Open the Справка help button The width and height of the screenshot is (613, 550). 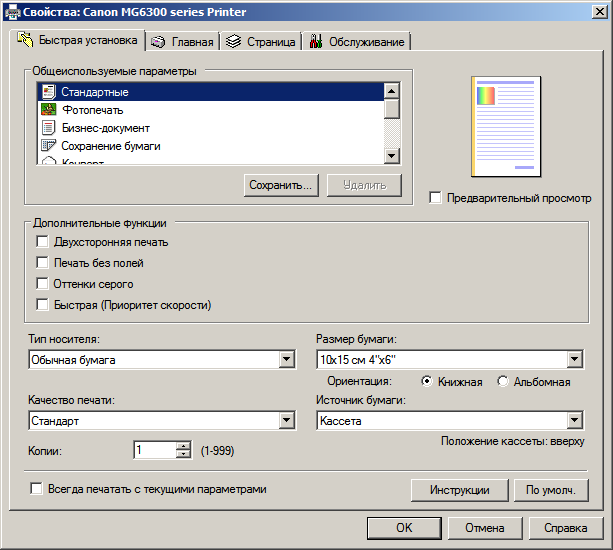[x=566, y=528]
